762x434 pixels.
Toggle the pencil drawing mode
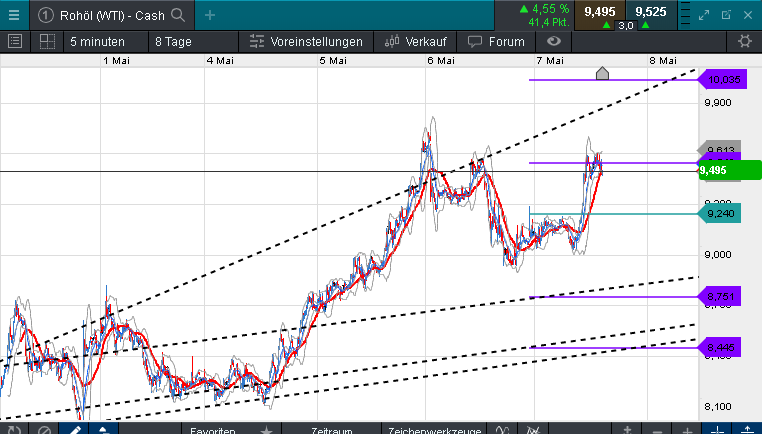click(x=75, y=430)
